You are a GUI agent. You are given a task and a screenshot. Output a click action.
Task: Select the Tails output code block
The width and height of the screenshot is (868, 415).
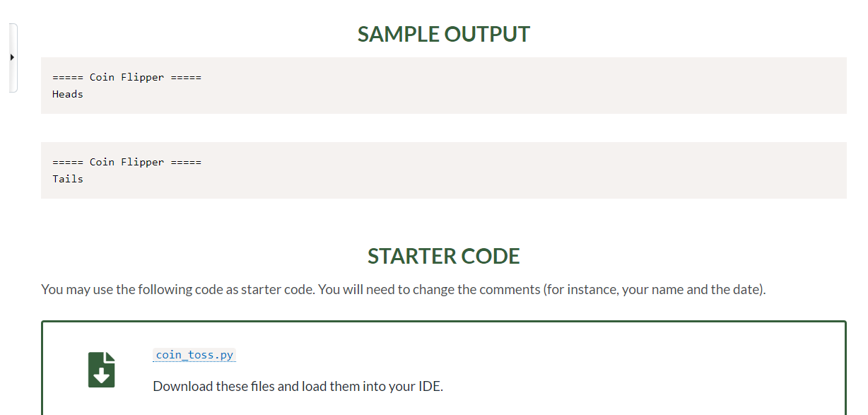pos(444,170)
